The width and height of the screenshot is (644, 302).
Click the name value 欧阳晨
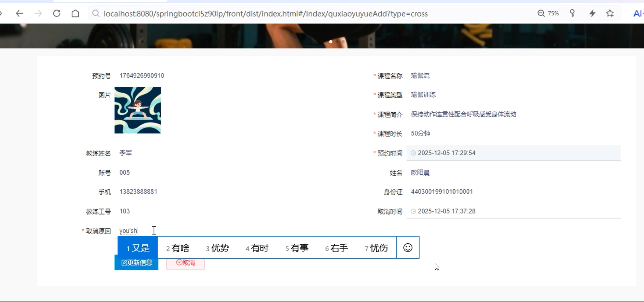tap(420, 172)
